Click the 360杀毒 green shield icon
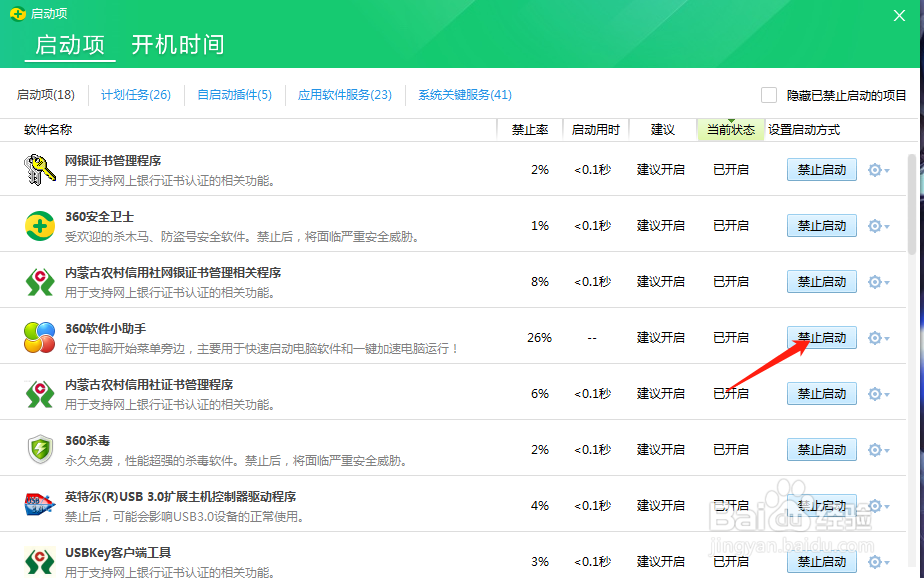Image resolution: width=924 pixels, height=578 pixels. [40, 450]
